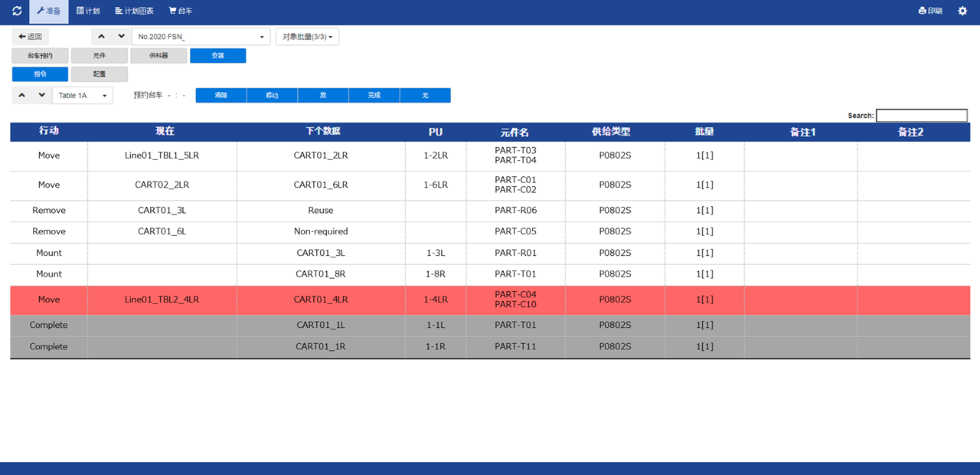Open the settings gear icon
Screen dimensions: 980x475
(x=962, y=11)
